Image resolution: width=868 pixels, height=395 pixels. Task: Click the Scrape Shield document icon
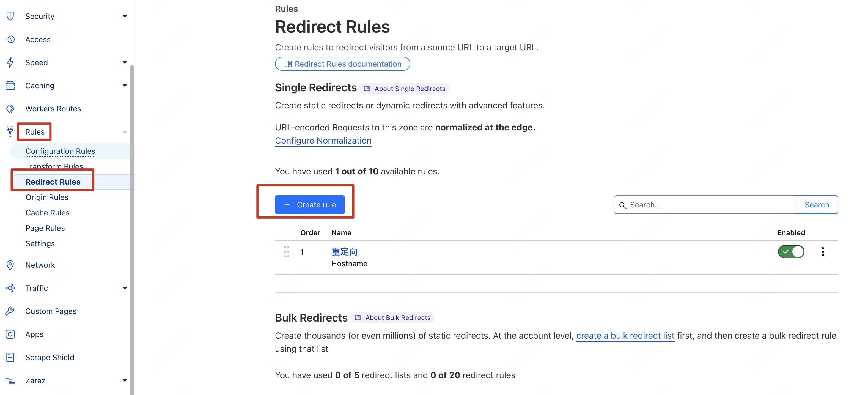(10, 357)
